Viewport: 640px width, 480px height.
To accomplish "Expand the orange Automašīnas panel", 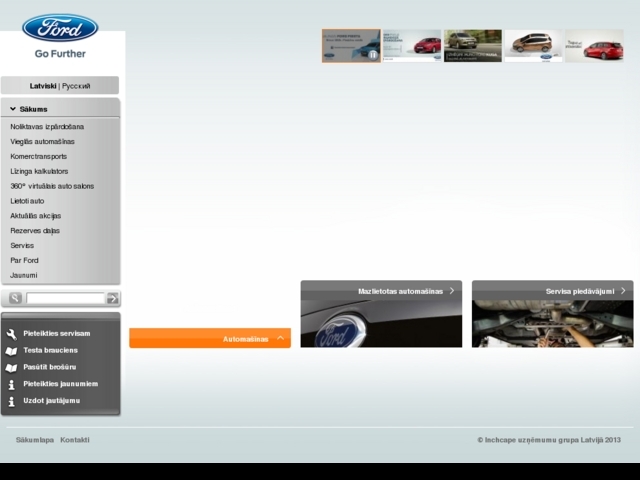I will tap(210, 338).
